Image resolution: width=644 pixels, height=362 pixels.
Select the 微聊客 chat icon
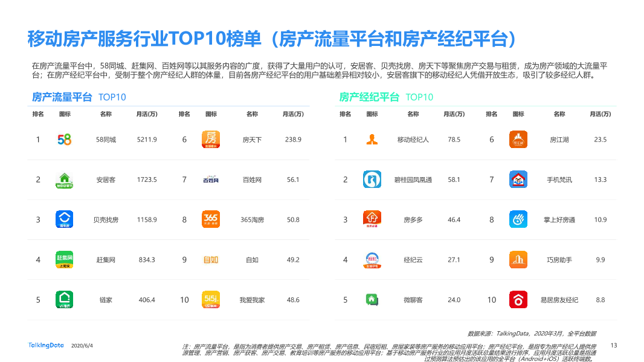(x=371, y=299)
